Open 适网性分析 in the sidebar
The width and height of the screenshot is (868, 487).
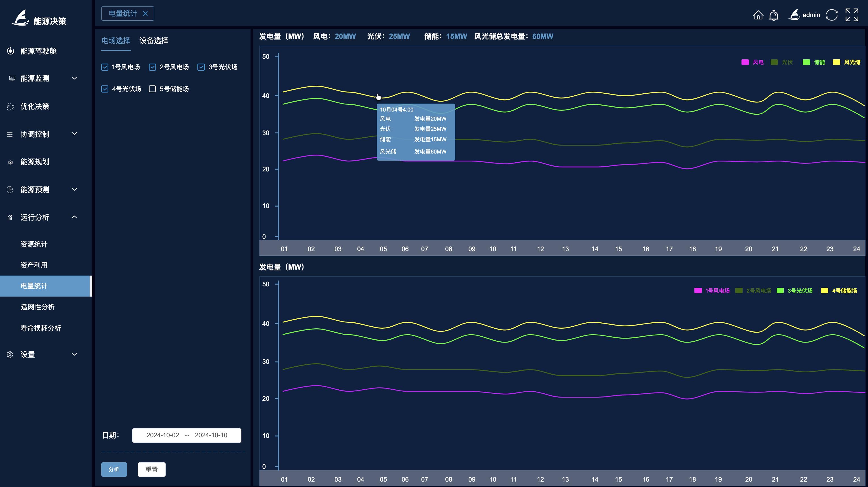tap(37, 307)
